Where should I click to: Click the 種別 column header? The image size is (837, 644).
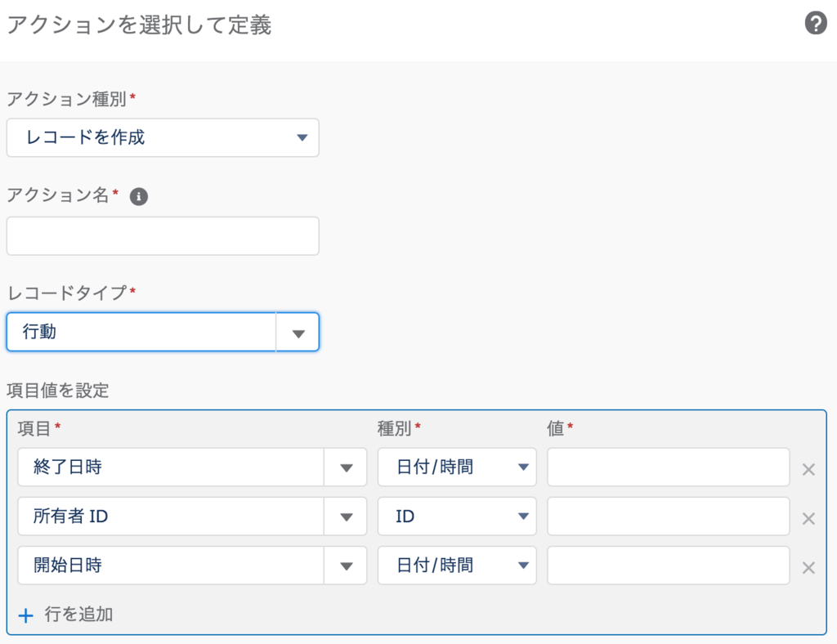(x=395, y=428)
